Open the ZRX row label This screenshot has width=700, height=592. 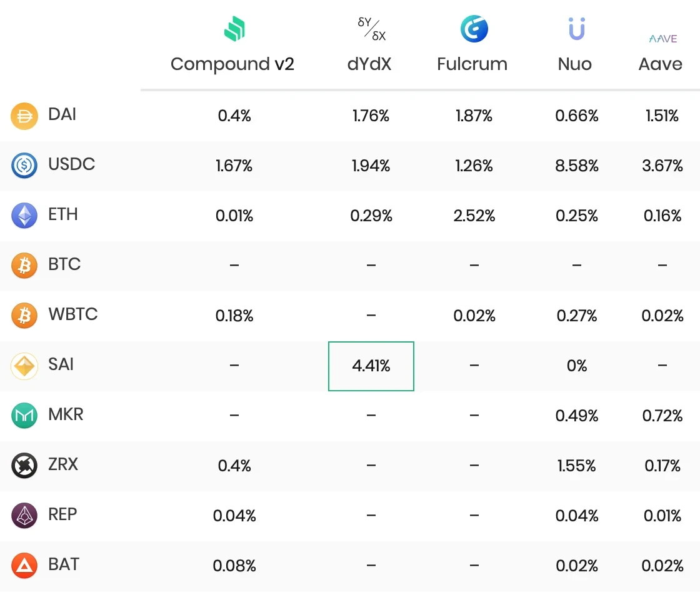tap(63, 464)
